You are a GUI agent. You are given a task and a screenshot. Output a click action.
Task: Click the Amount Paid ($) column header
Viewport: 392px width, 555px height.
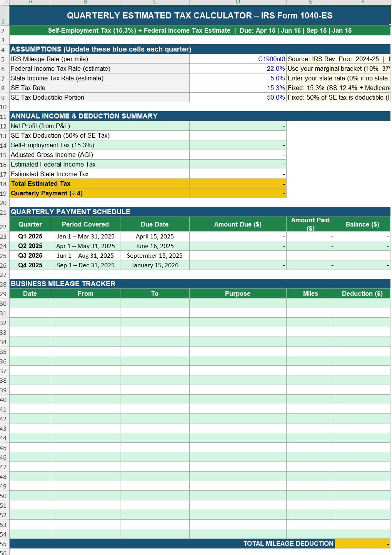310,224
